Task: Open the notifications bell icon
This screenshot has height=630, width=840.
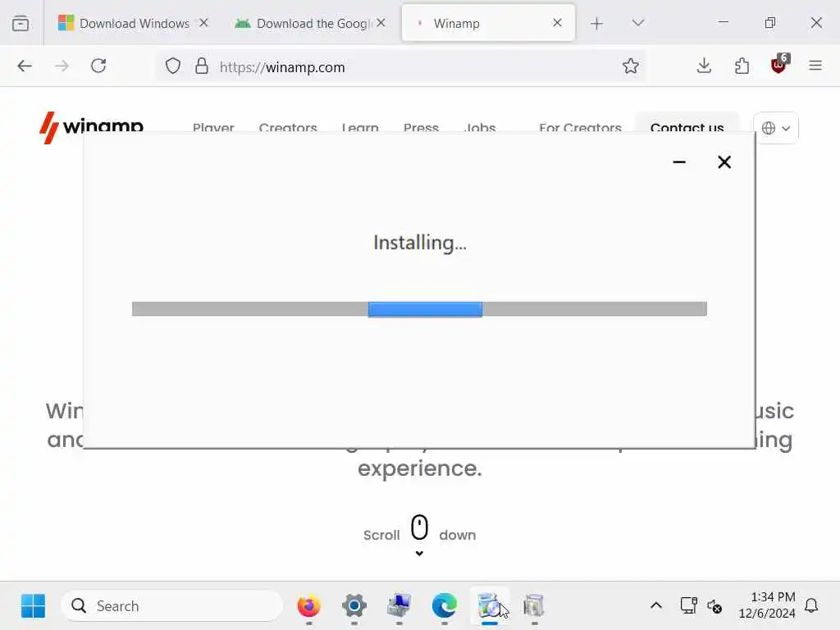Action: coord(811,606)
